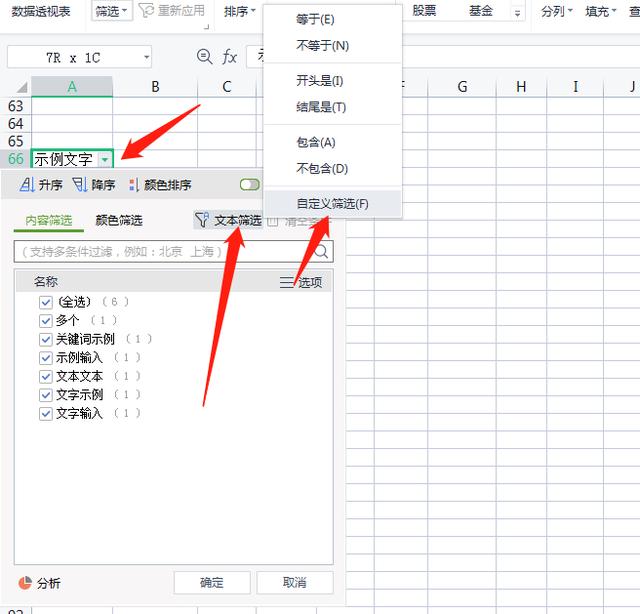Uncheck the 关键词示例 checkbox
Screen dimensions: 640x614
click(46, 339)
